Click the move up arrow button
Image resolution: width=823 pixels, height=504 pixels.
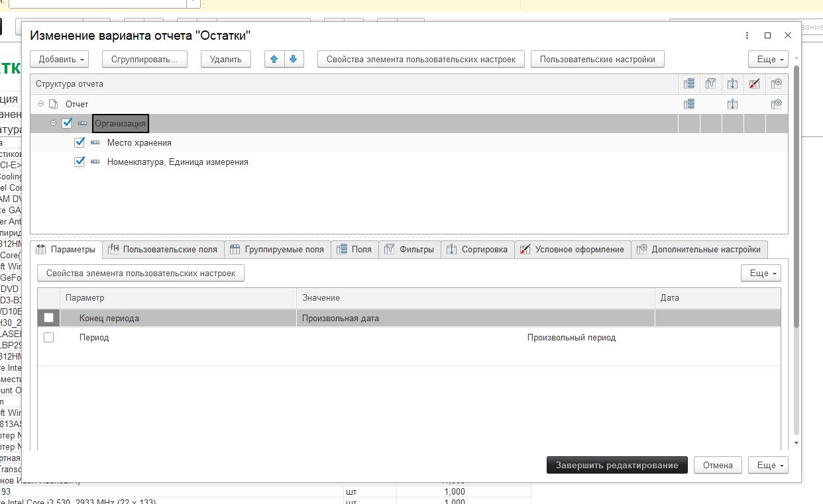(x=274, y=59)
